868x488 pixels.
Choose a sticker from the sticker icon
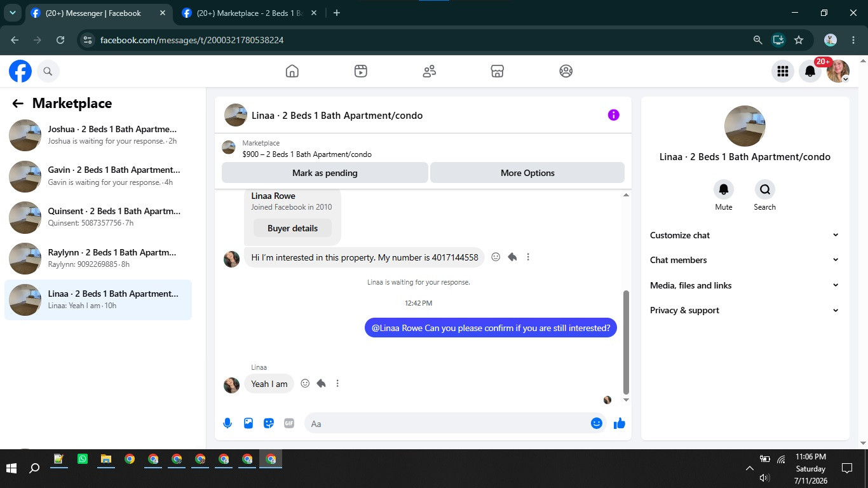269,423
